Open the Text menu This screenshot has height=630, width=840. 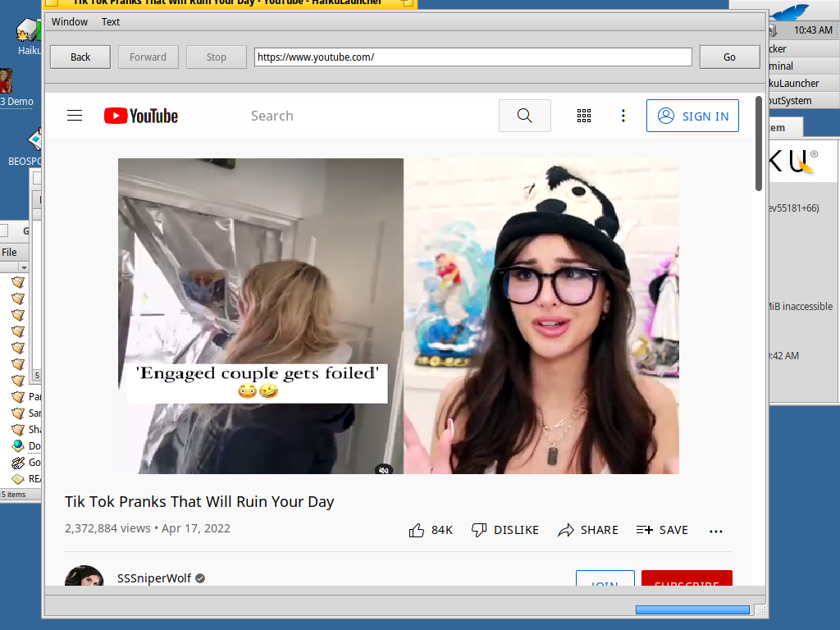111,22
